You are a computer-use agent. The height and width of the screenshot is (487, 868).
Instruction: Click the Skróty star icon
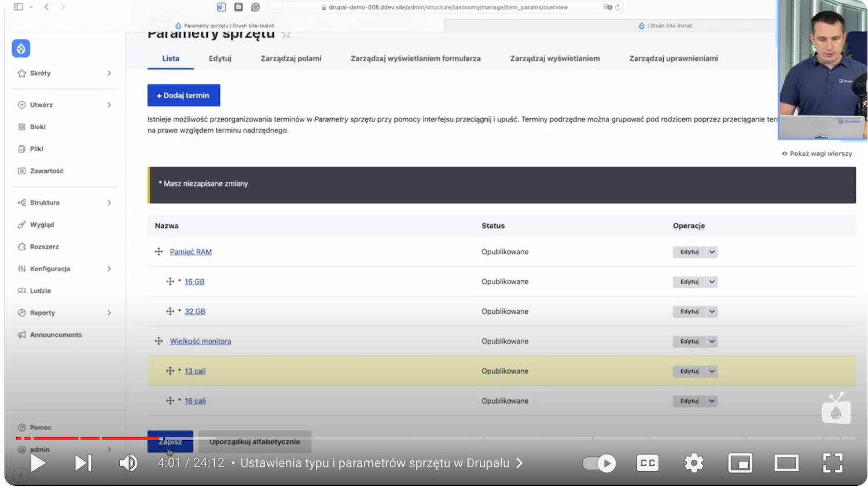(x=21, y=74)
